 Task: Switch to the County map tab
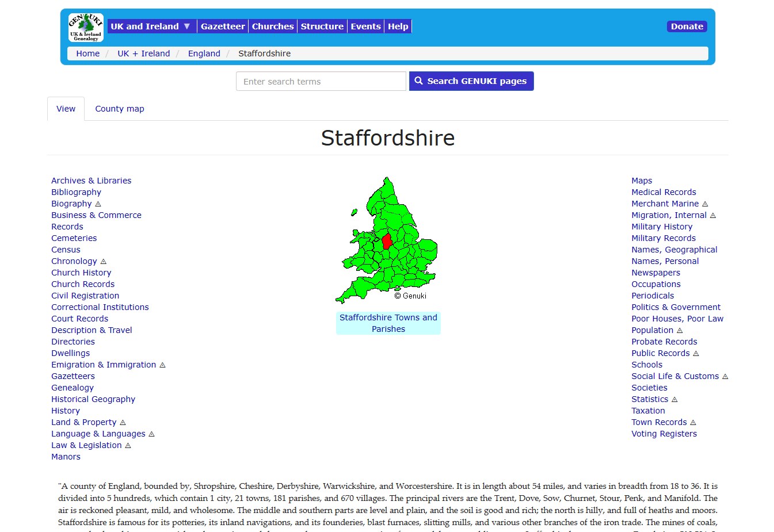[x=120, y=109]
